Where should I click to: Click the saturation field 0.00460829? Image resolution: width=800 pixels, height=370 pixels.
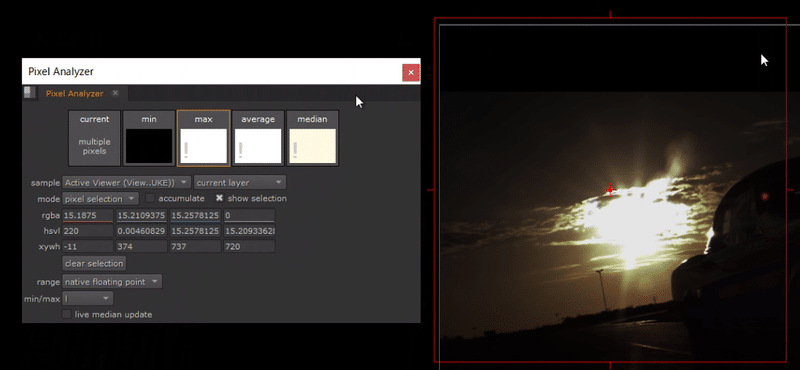click(141, 231)
